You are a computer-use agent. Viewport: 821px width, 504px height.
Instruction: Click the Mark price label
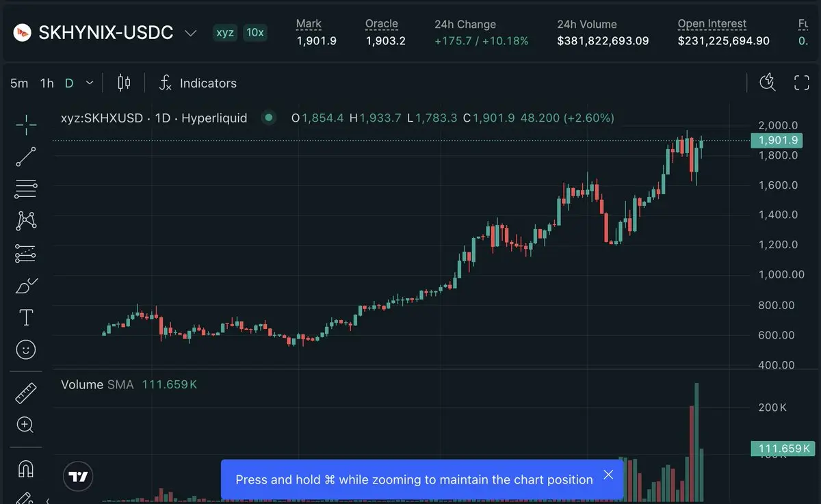pos(309,23)
